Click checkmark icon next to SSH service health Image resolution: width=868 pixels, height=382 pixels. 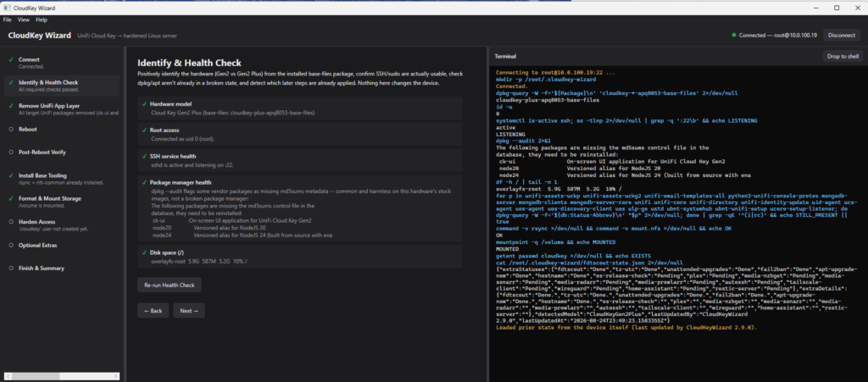(144, 157)
